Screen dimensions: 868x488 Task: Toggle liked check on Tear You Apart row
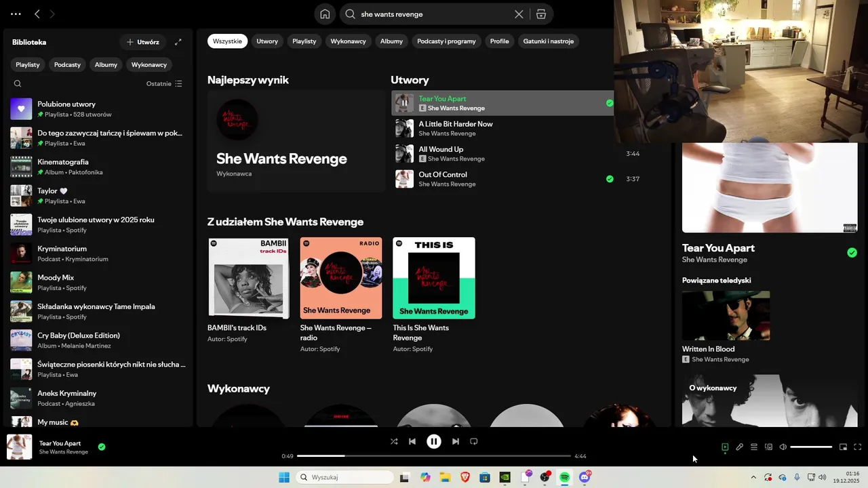tap(610, 103)
